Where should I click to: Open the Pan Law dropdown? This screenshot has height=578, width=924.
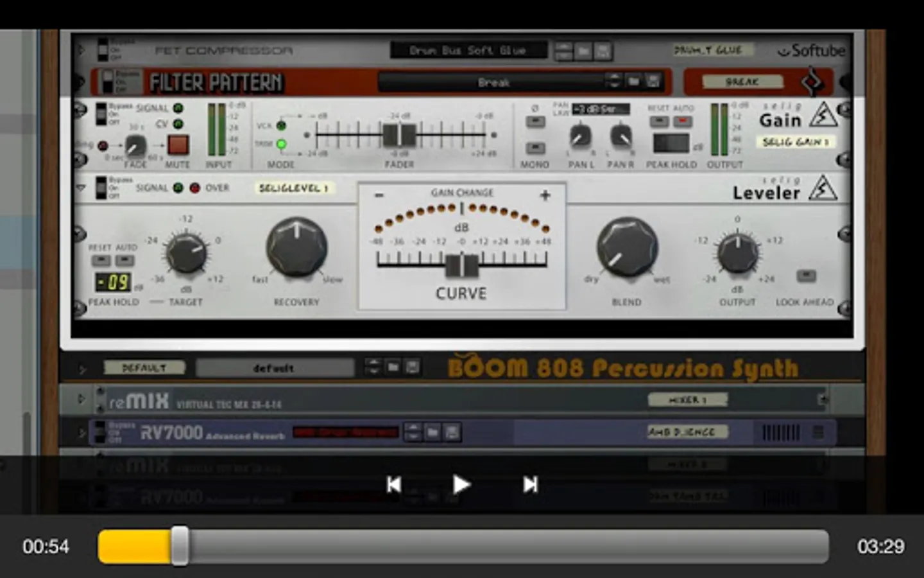pos(600,109)
